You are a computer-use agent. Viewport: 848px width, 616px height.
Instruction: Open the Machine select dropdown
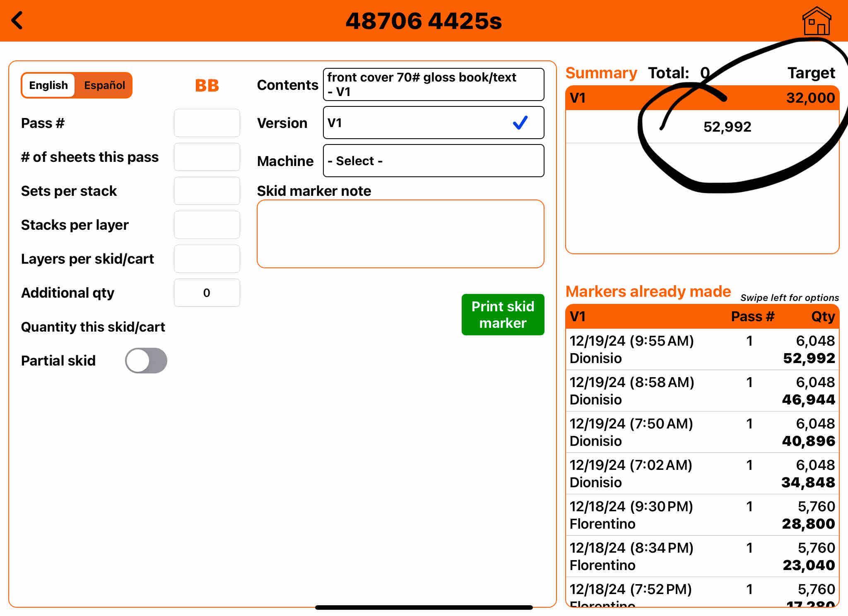(433, 161)
